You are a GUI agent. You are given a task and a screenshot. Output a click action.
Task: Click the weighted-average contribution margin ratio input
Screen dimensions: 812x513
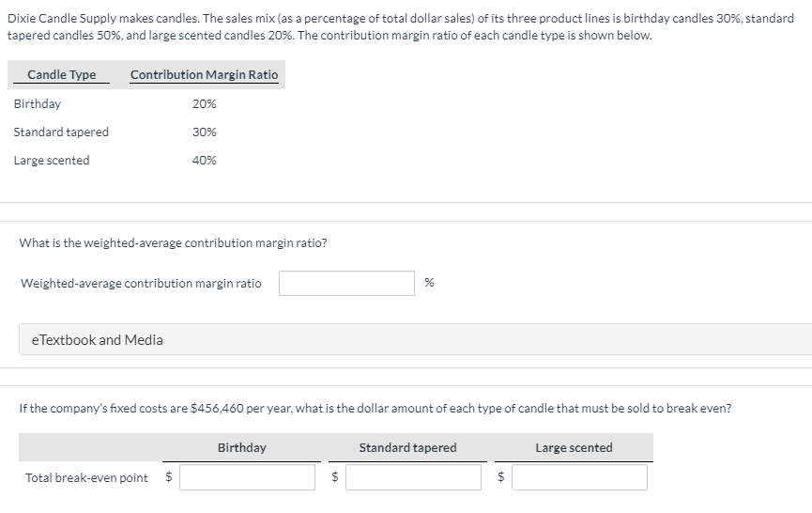(346, 283)
